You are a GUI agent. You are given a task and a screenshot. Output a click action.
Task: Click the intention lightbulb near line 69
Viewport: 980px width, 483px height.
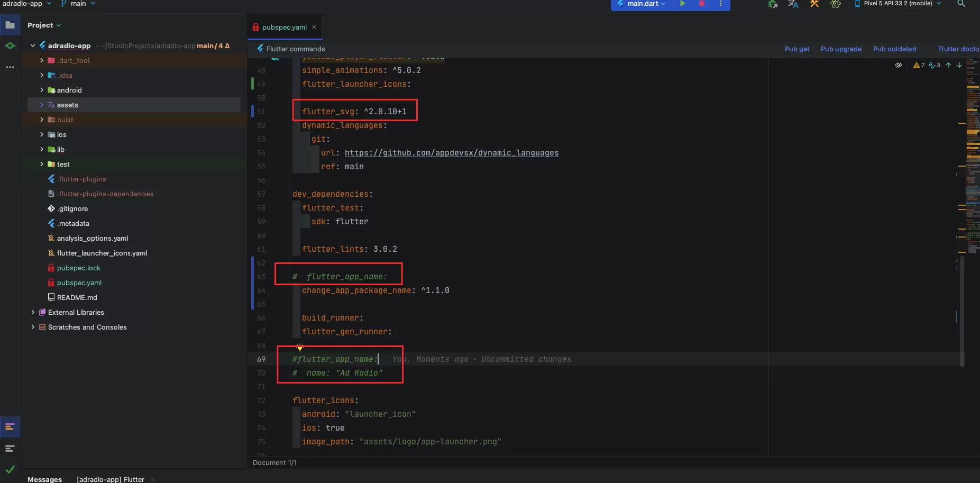[300, 348]
